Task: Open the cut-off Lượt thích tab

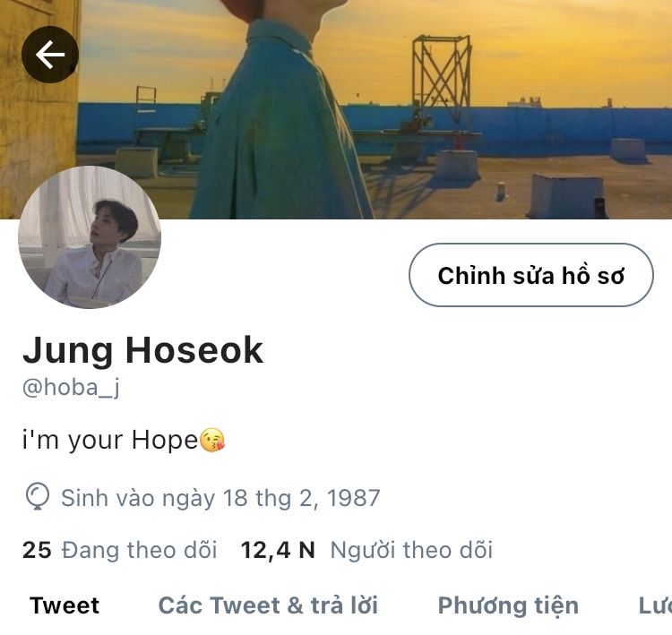Action: point(655,605)
